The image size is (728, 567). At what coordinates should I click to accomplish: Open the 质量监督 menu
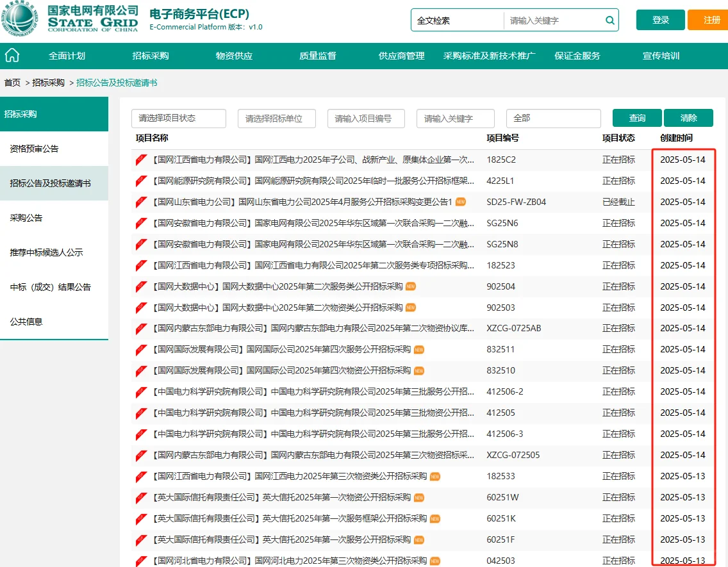coord(318,56)
